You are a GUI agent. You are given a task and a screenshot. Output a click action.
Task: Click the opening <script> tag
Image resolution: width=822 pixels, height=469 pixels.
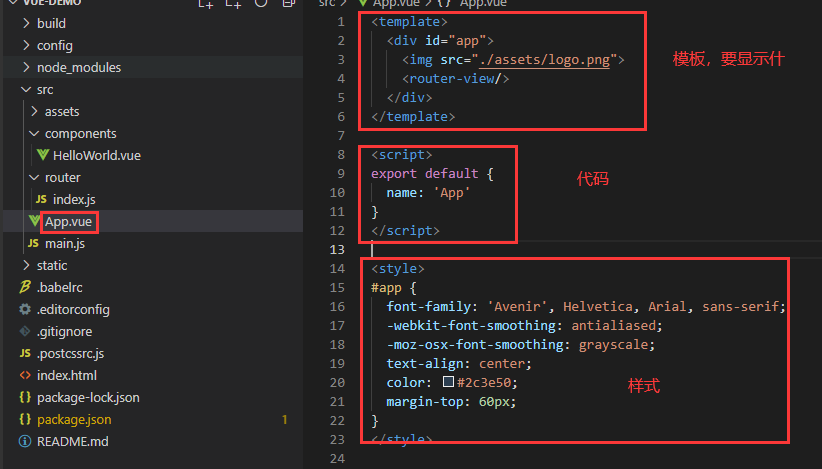click(x=402, y=155)
